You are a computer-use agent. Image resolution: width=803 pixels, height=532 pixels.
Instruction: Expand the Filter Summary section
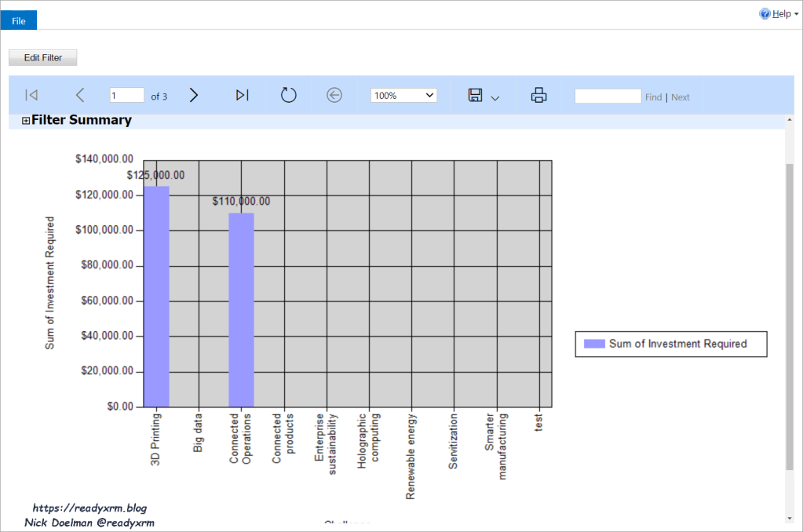[x=26, y=121]
